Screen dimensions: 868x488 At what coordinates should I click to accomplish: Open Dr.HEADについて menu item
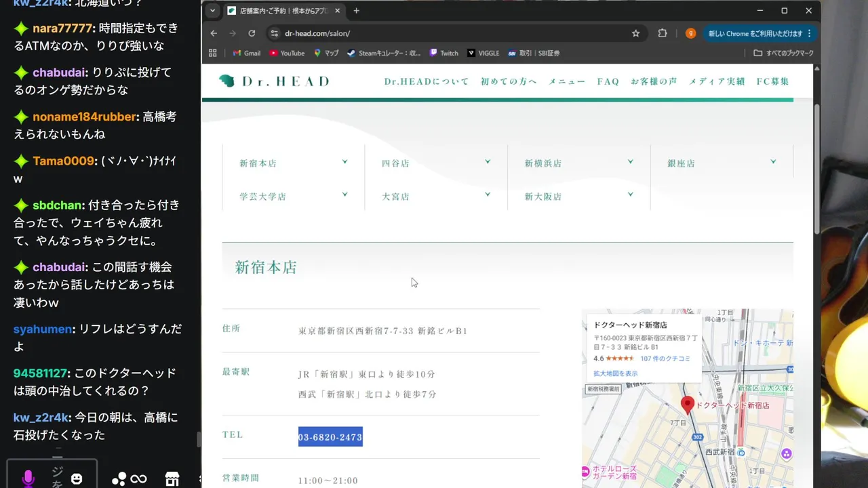click(x=427, y=81)
